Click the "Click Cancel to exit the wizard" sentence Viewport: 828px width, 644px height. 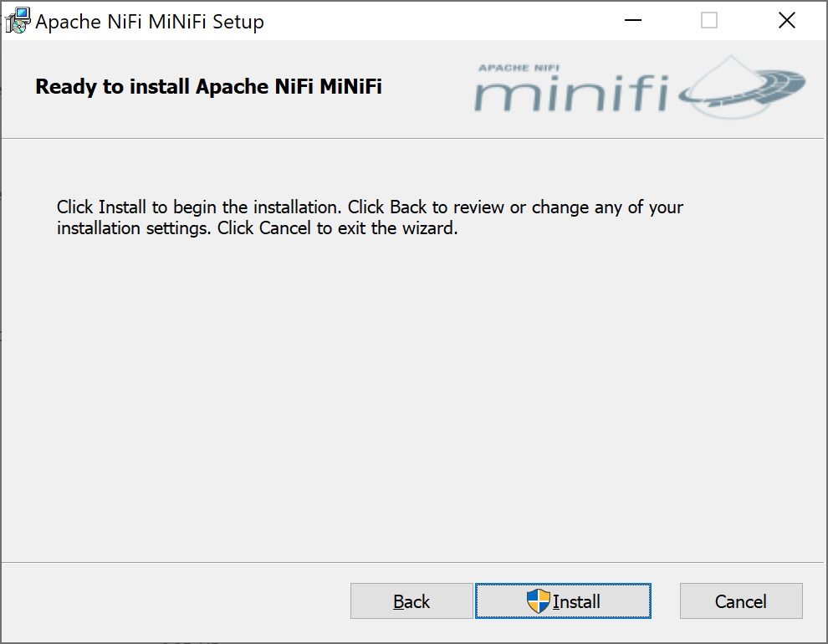coord(338,228)
